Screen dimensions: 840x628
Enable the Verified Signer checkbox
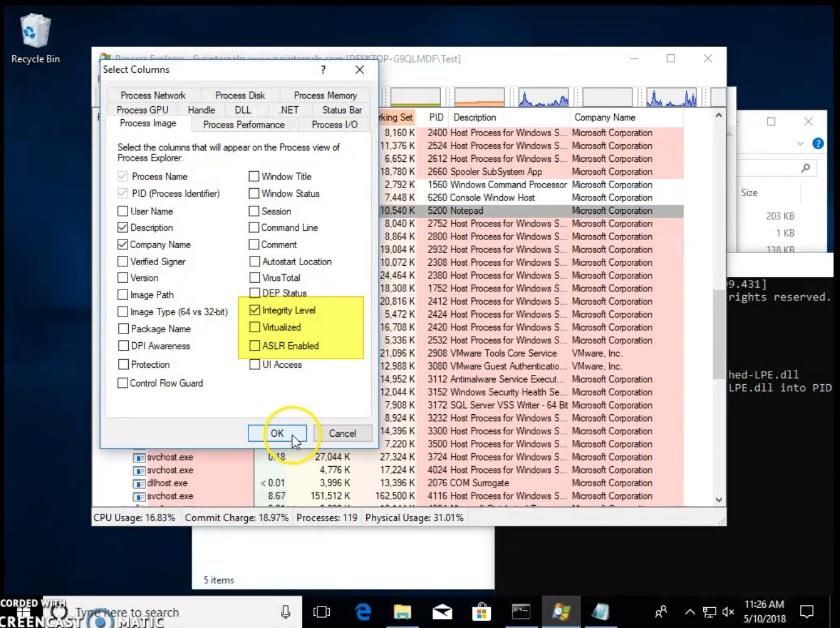[123, 261]
